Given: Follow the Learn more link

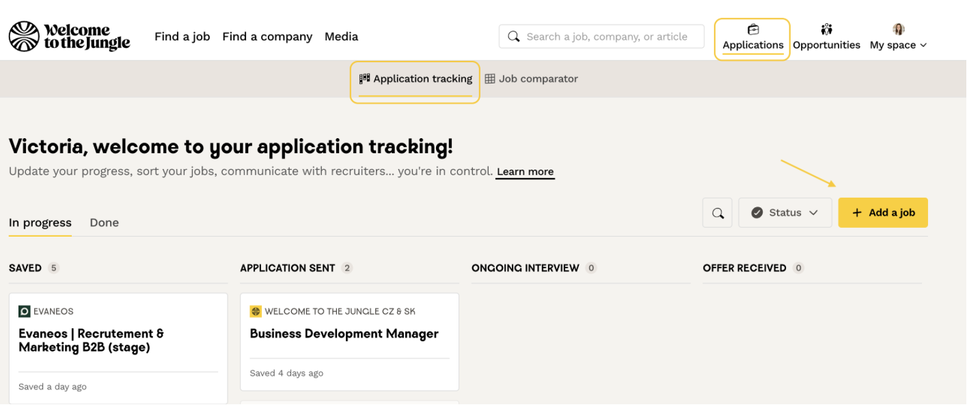Looking at the screenshot, I should [525, 172].
